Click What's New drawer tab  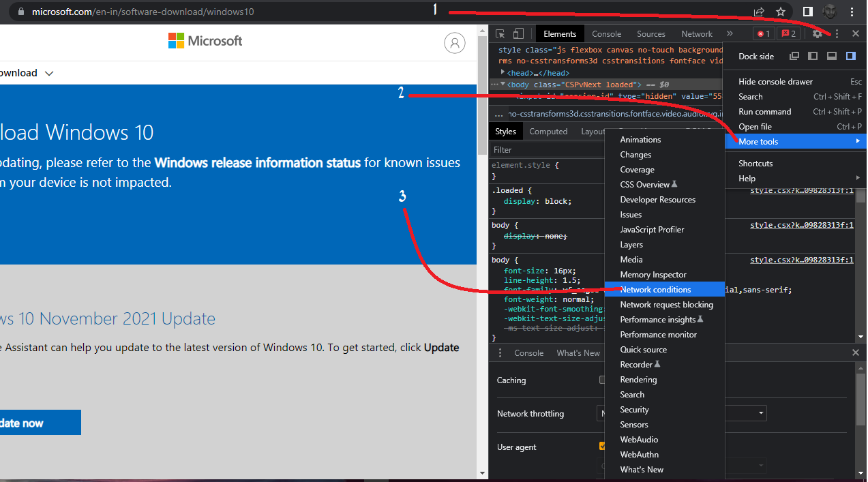pyautogui.click(x=578, y=352)
